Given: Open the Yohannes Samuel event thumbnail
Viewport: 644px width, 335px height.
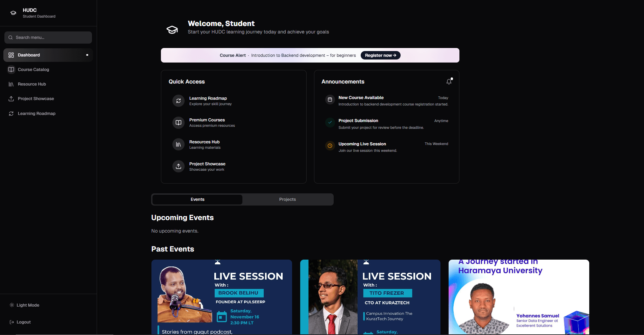Looking at the screenshot, I should (519, 297).
